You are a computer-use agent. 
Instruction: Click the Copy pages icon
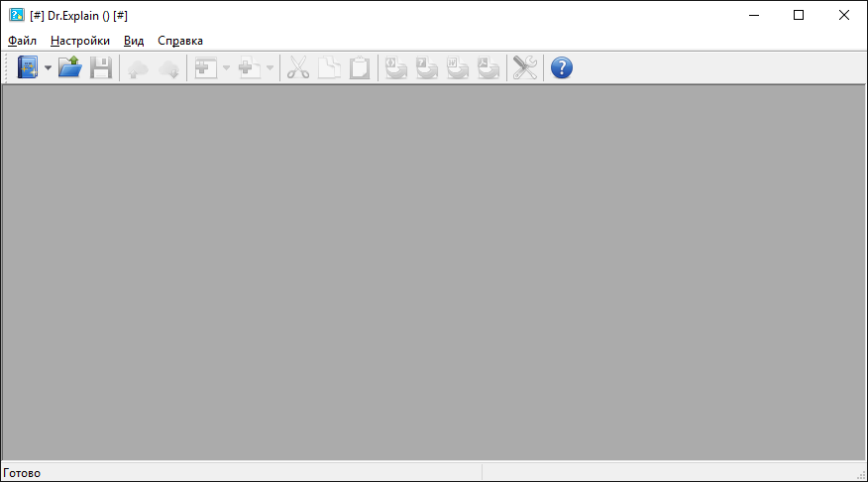tap(329, 67)
